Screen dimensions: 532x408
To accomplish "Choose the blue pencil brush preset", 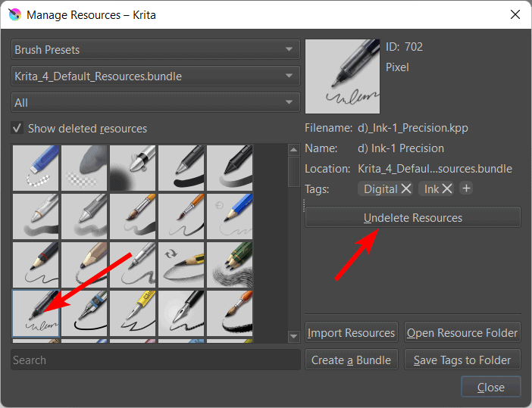I will (x=230, y=216).
